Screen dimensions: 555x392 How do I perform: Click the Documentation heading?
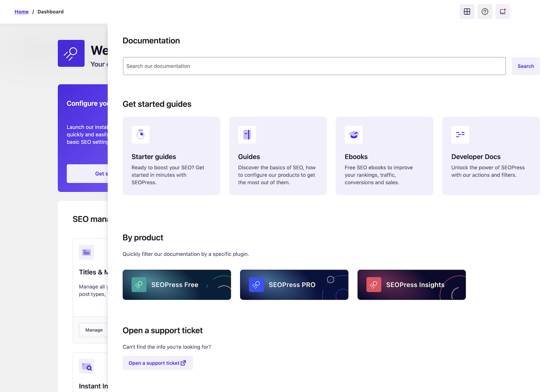click(x=151, y=41)
